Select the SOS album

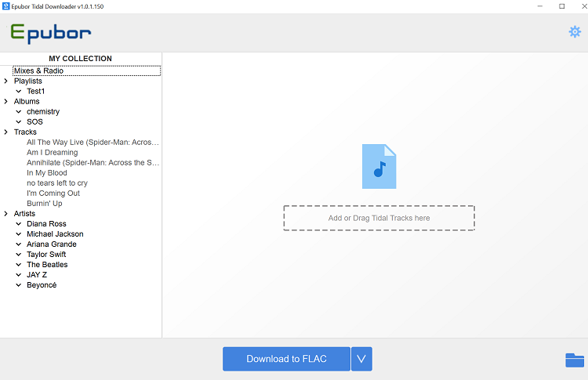point(34,121)
